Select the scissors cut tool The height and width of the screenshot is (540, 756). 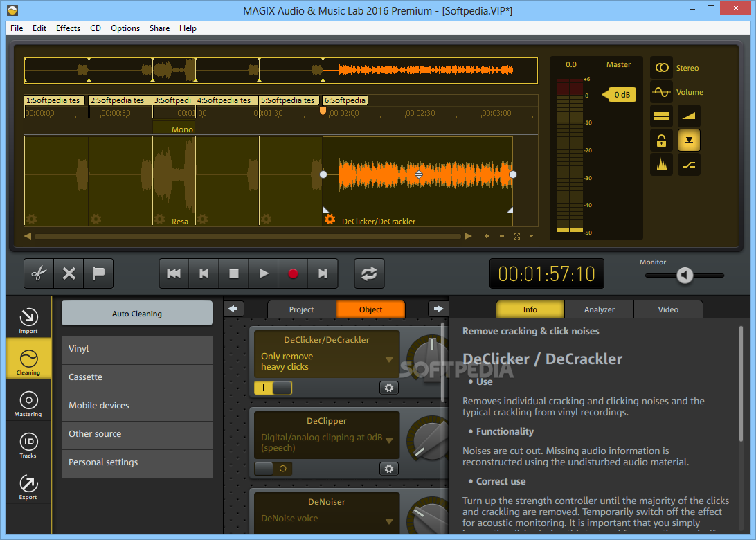click(x=39, y=273)
